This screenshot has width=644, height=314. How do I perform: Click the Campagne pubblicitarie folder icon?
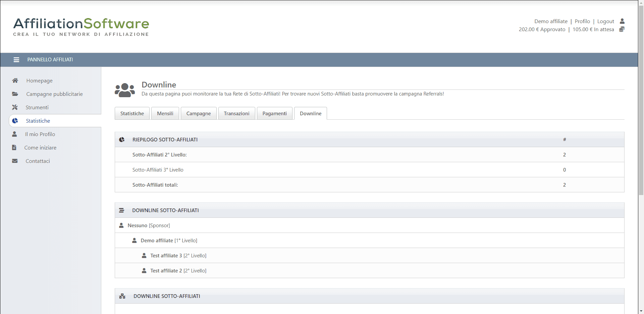point(15,94)
